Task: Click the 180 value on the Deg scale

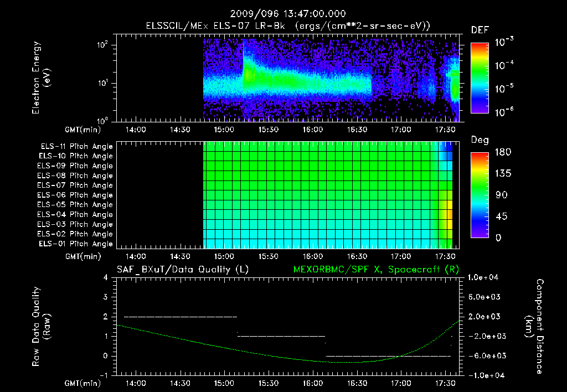Action: pyautogui.click(x=503, y=152)
